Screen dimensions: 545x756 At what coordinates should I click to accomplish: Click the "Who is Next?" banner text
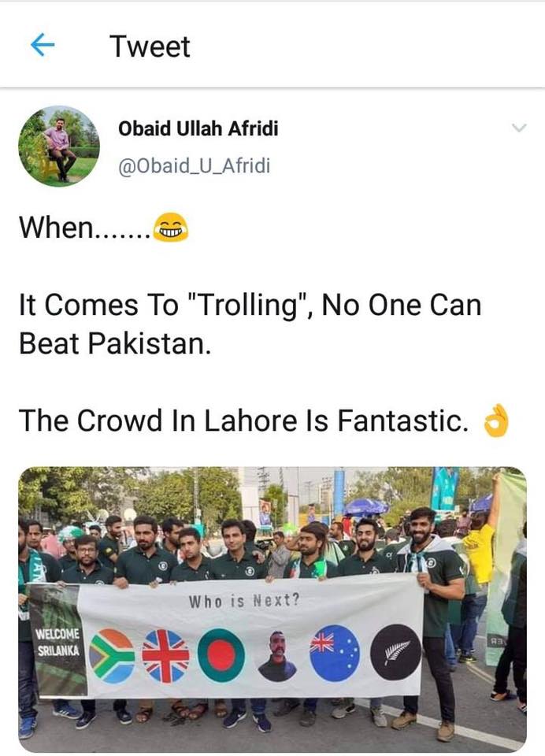(x=244, y=601)
